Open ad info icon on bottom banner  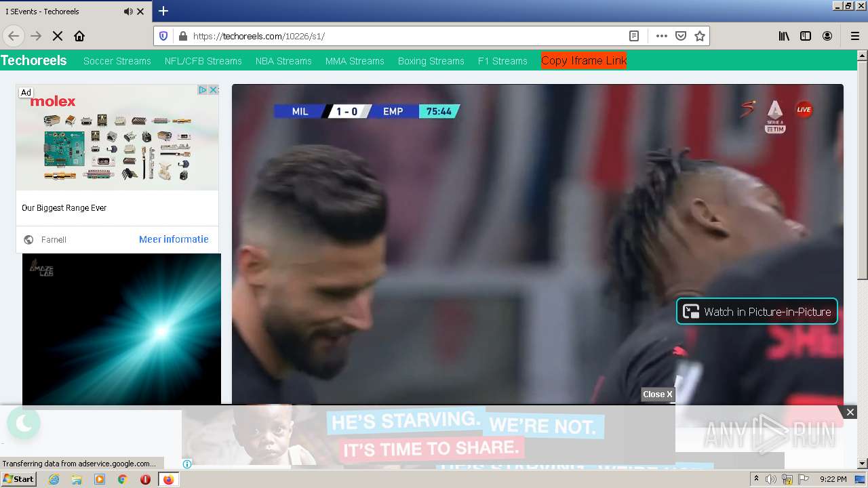pos(187,464)
